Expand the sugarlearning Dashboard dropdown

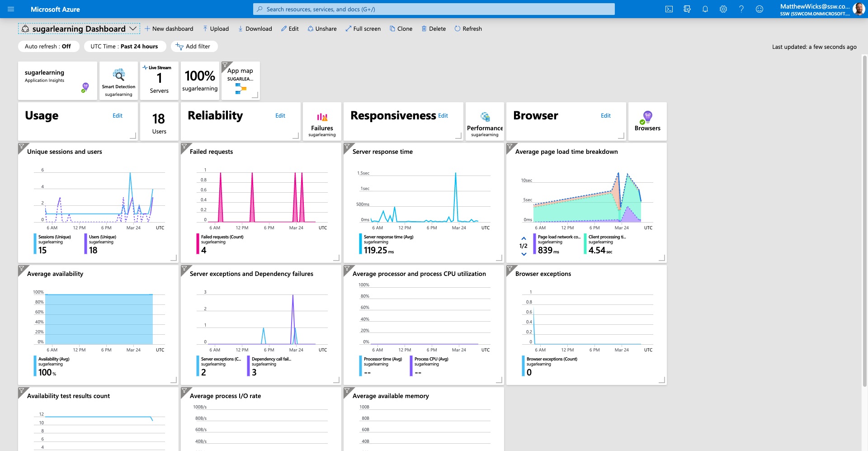coord(133,28)
